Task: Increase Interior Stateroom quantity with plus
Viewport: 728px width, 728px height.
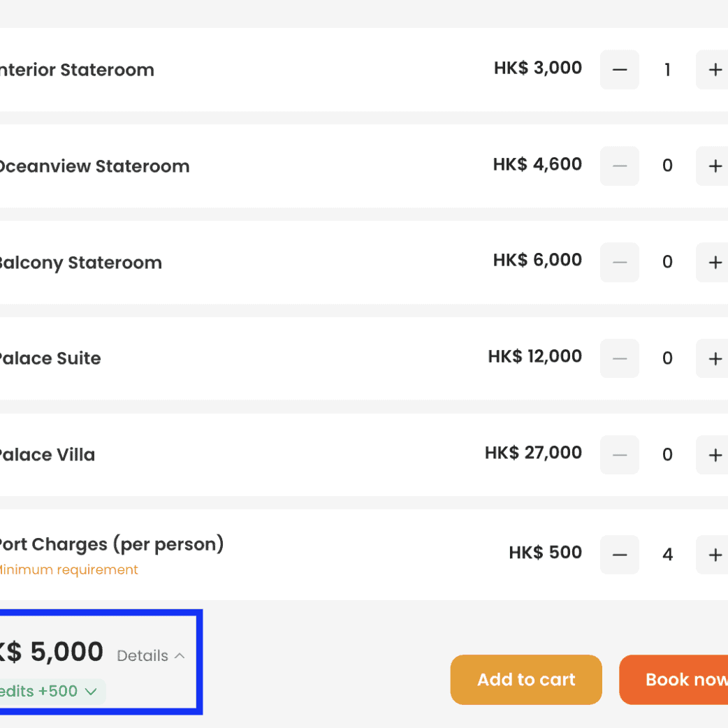Action: (714, 70)
